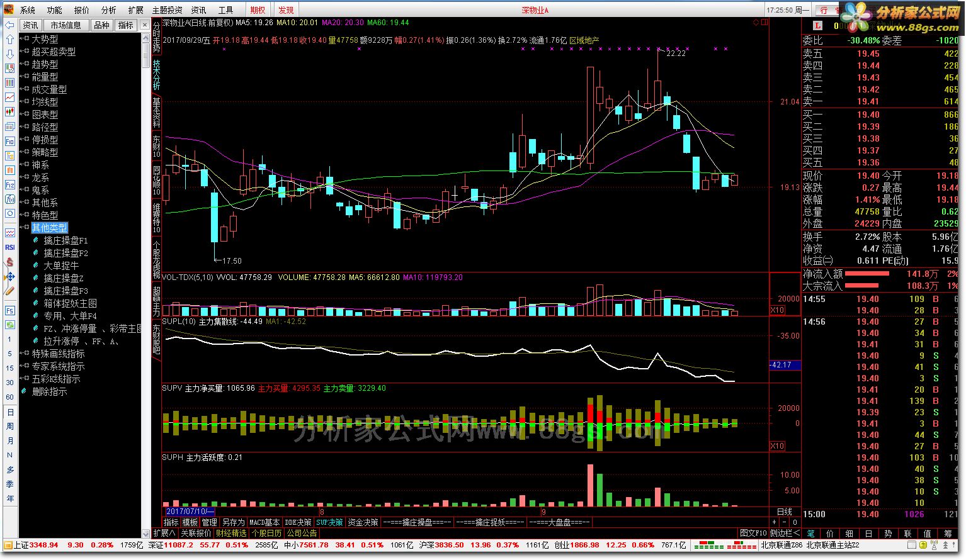Click the zoom out minus button below chart
The image size is (966, 560).
click(785, 522)
